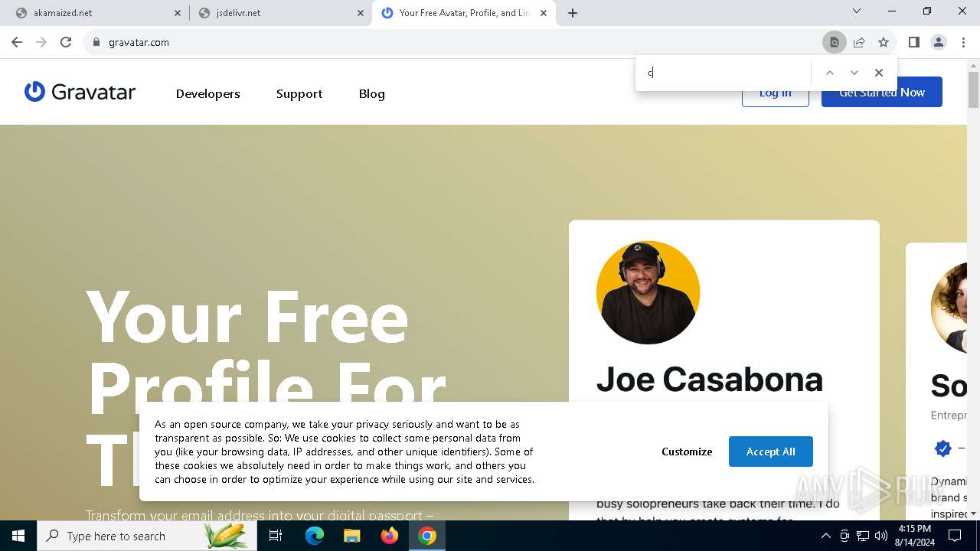This screenshot has width=980, height=551.
Task: Open the Blog menu link
Action: tap(372, 93)
